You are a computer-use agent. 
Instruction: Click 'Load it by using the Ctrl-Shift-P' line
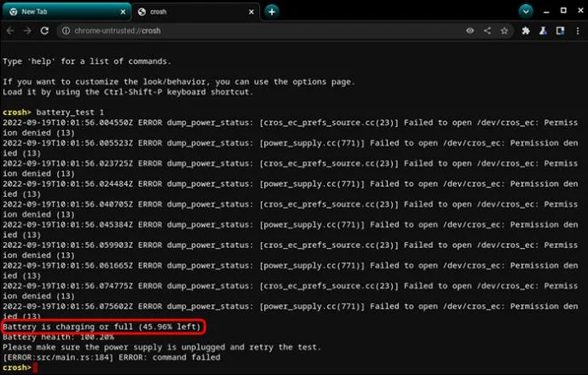(128, 92)
